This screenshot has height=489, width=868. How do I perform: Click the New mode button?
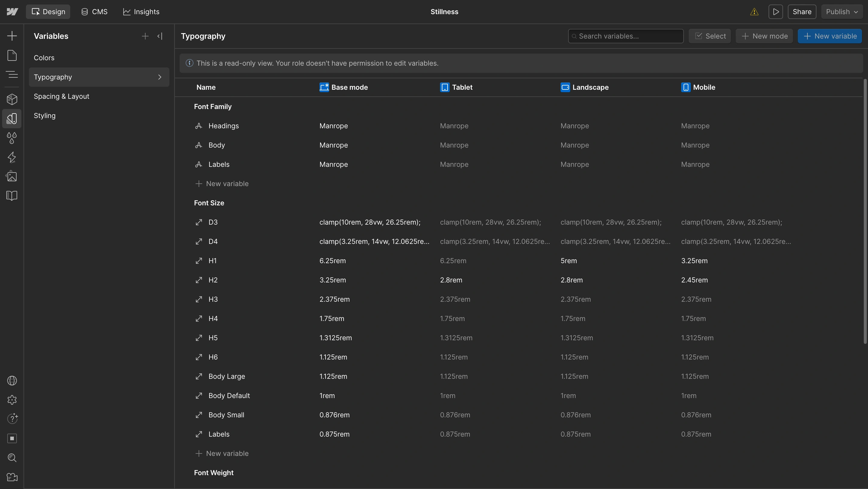coord(764,36)
